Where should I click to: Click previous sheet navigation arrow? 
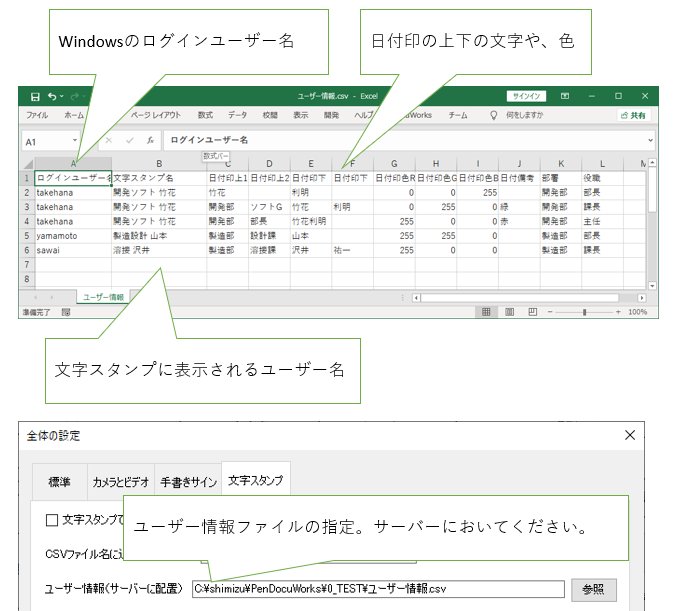[x=35, y=297]
